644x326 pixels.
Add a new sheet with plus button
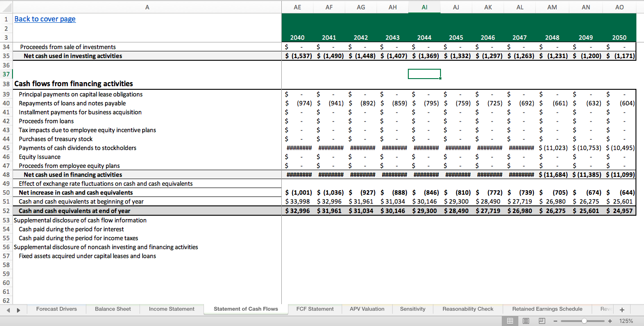[x=621, y=309]
